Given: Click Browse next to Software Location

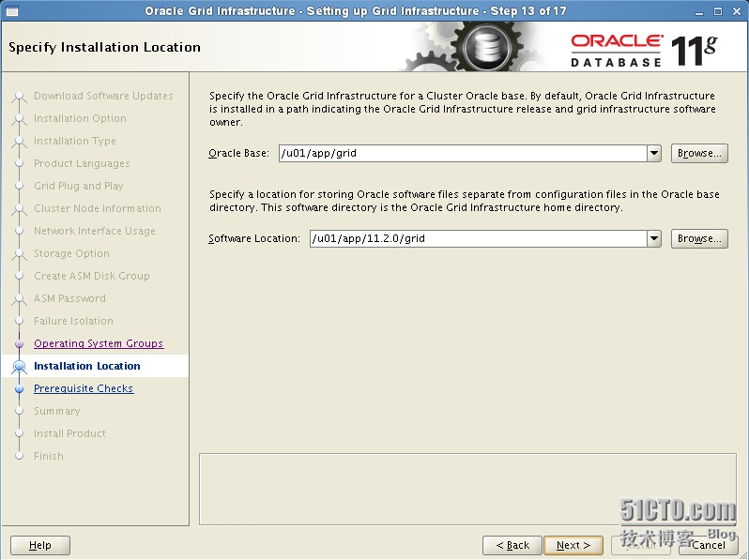Looking at the screenshot, I should coord(699,238).
